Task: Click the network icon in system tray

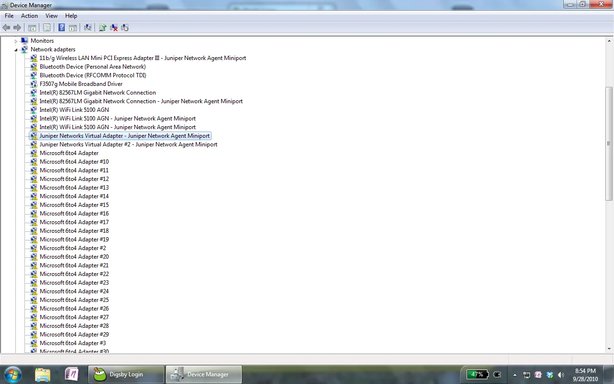Action: [x=527, y=375]
